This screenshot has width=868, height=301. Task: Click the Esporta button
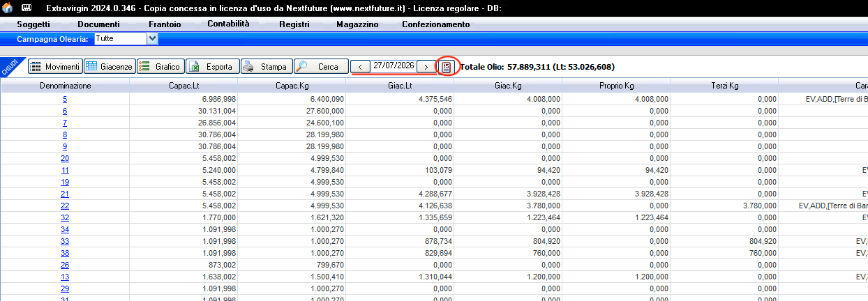pos(213,67)
